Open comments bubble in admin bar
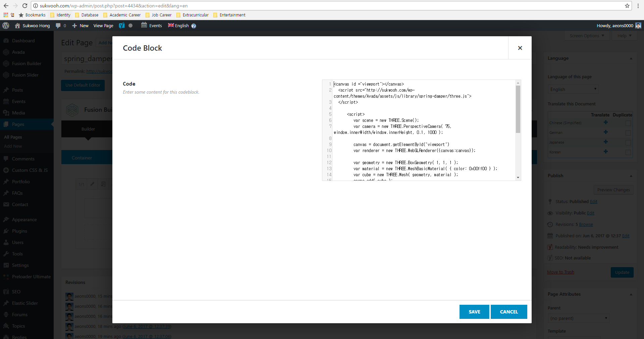This screenshot has width=644, height=339. click(x=61, y=26)
